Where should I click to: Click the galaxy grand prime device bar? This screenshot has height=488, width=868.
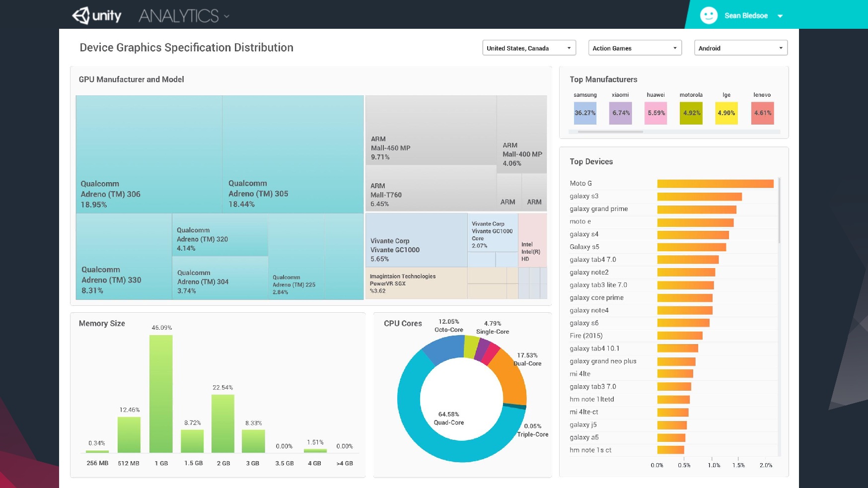click(x=697, y=209)
